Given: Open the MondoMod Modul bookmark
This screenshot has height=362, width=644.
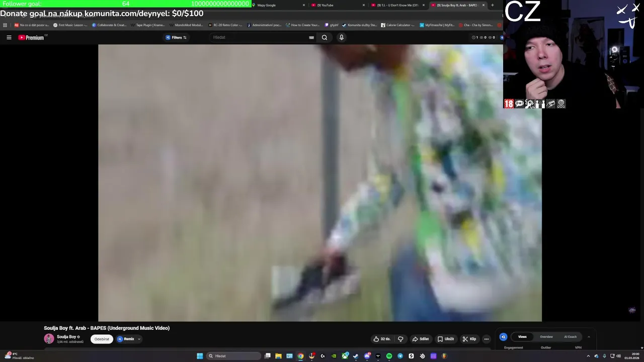Looking at the screenshot, I should [186, 25].
